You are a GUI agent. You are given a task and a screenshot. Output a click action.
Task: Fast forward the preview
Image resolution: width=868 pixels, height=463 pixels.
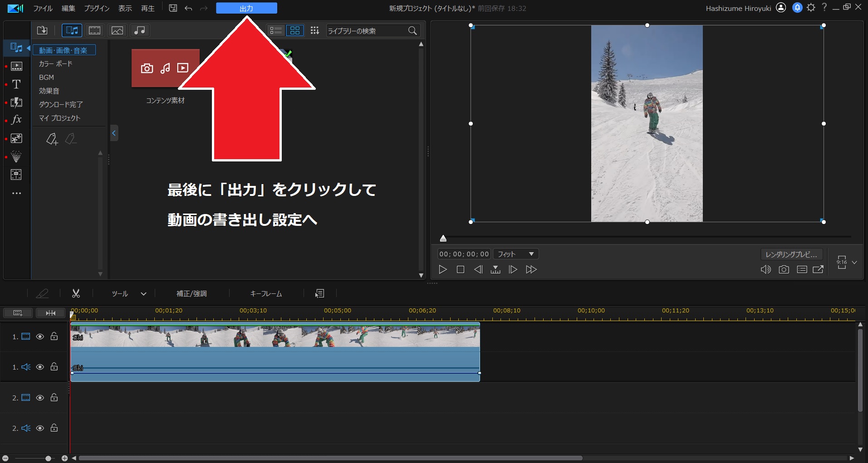tap(531, 269)
